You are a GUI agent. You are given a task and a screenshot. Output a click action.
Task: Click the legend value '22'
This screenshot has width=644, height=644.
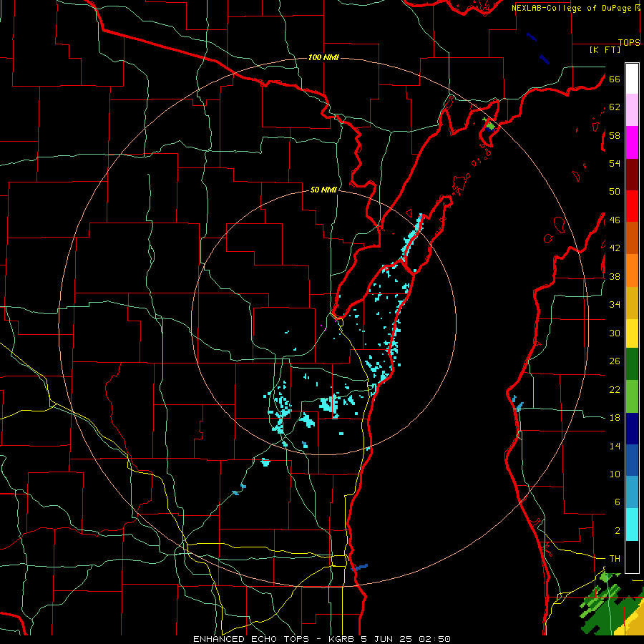[x=615, y=389]
